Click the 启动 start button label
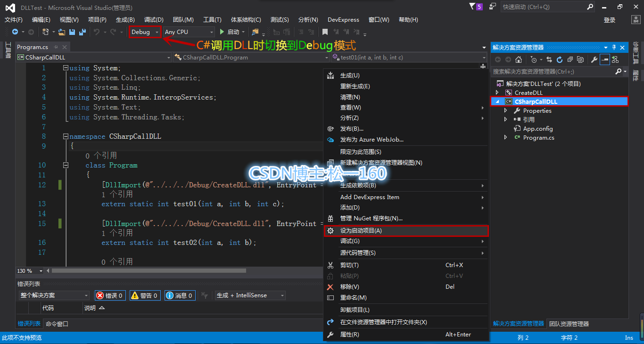This screenshot has width=644, height=344. tap(233, 32)
